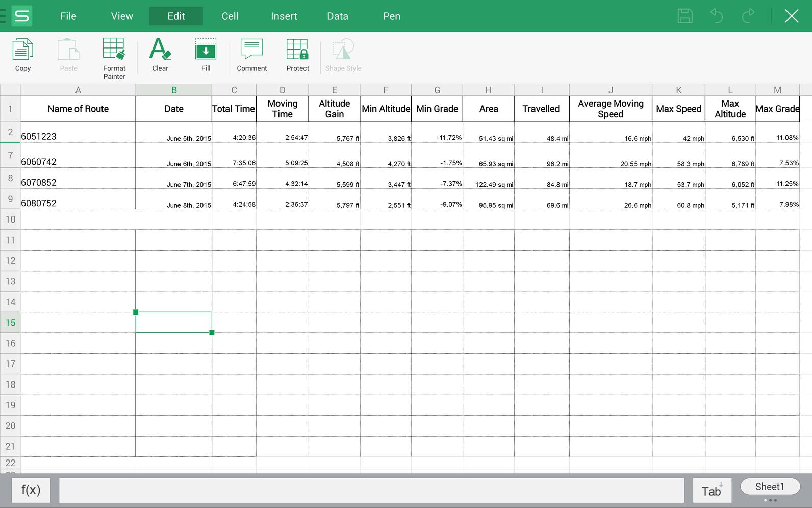Open the File menu

[68, 16]
